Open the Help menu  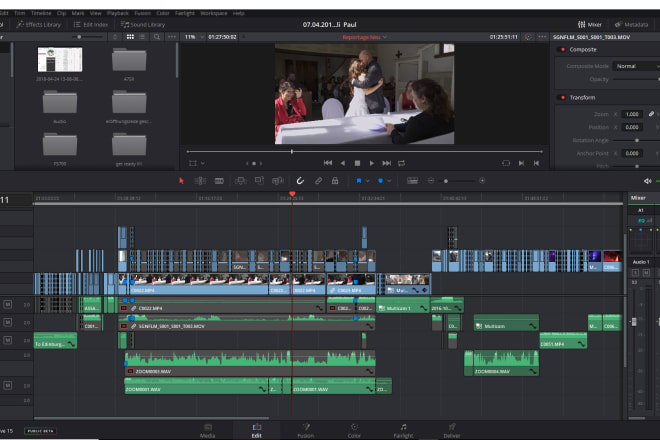[239, 13]
